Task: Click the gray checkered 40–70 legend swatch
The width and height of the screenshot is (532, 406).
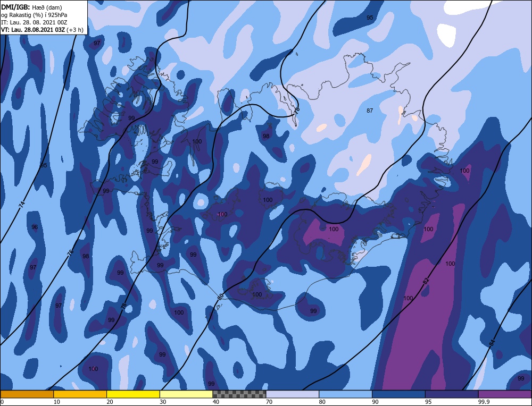Action: point(239,394)
